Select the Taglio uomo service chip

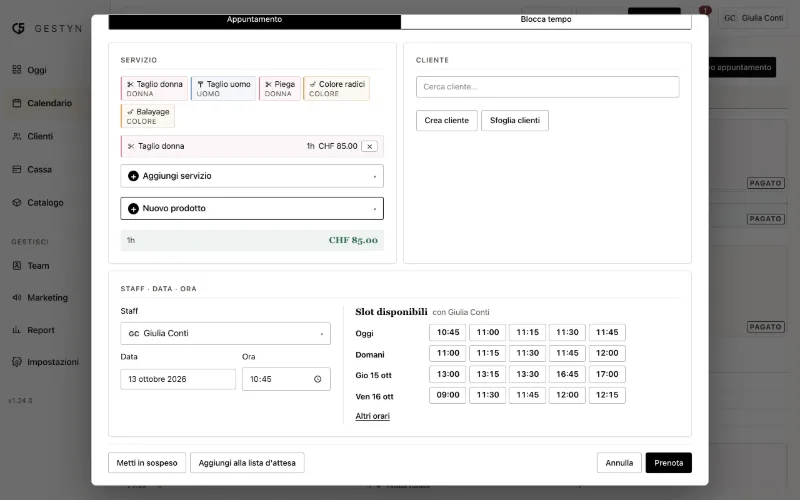[x=223, y=88]
